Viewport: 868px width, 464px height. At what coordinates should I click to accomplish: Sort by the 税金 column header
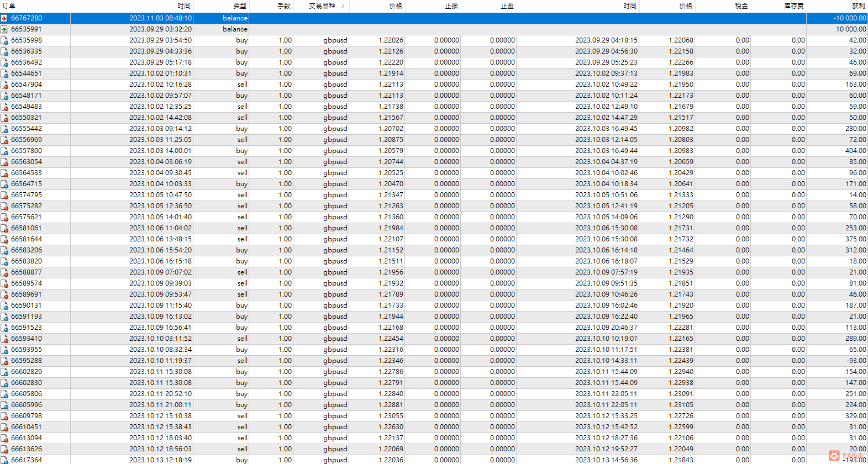coord(741,6)
